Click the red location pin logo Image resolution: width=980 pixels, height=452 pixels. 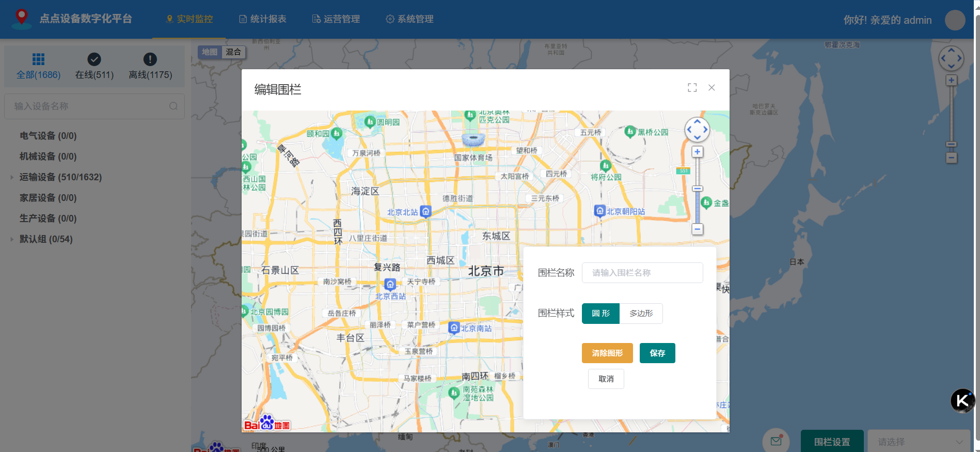coord(21,19)
